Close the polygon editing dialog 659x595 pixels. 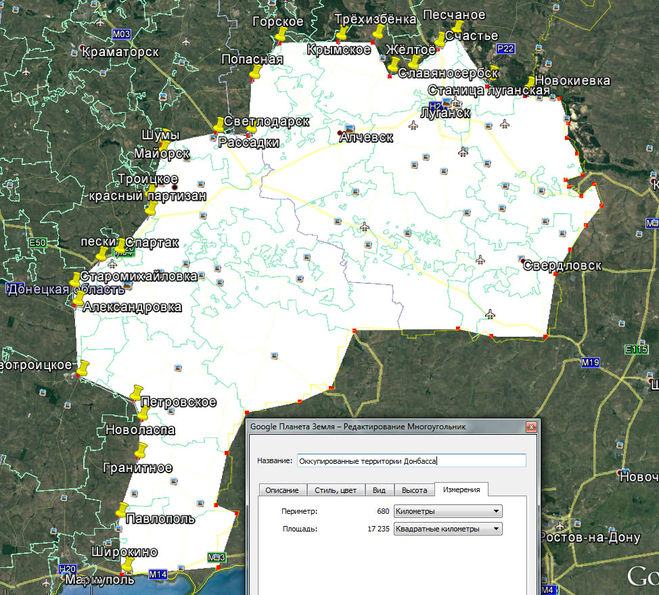pos(529,428)
